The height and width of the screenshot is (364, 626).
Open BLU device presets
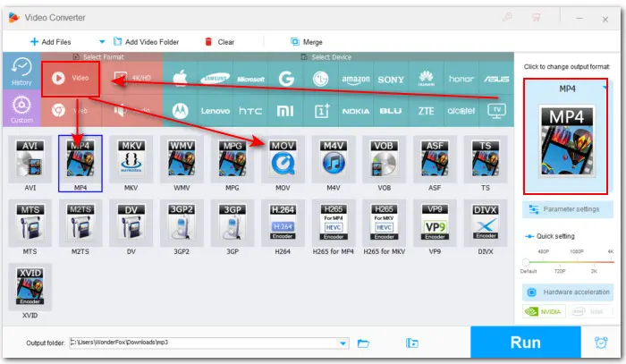click(391, 111)
